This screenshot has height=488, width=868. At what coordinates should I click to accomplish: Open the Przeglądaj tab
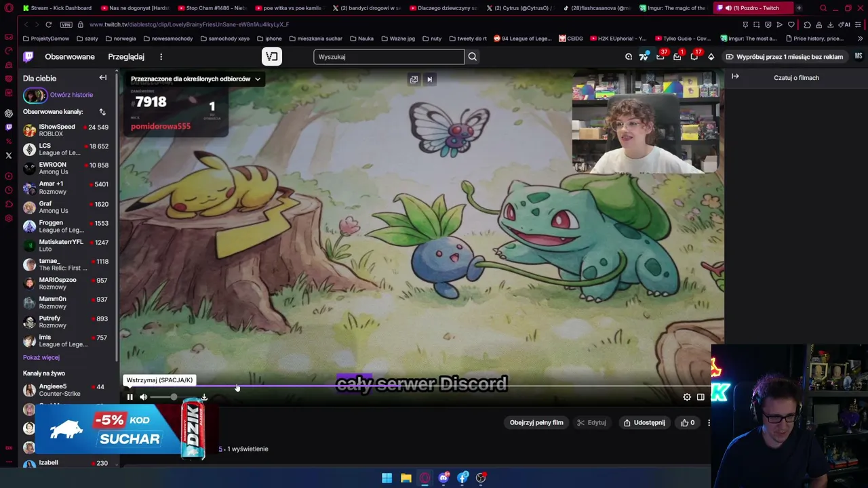point(126,57)
